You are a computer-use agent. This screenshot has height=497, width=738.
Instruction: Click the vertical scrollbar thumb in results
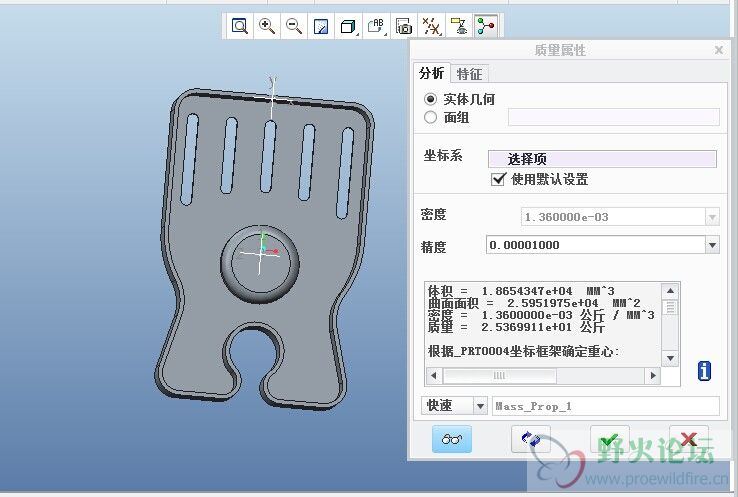tap(671, 308)
